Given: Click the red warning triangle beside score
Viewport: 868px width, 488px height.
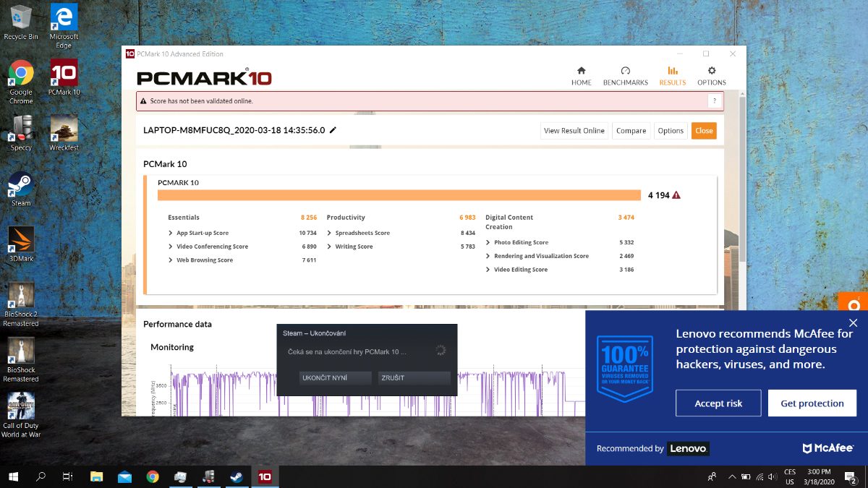Looking at the screenshot, I should (676, 195).
